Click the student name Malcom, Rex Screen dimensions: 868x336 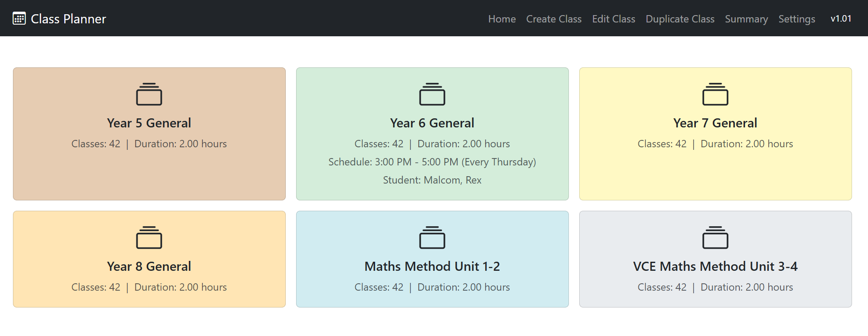tap(432, 180)
